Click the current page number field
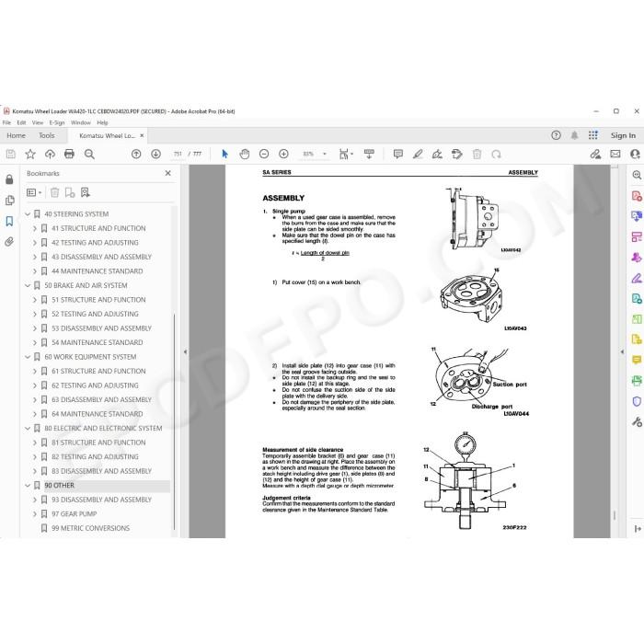 click(178, 154)
